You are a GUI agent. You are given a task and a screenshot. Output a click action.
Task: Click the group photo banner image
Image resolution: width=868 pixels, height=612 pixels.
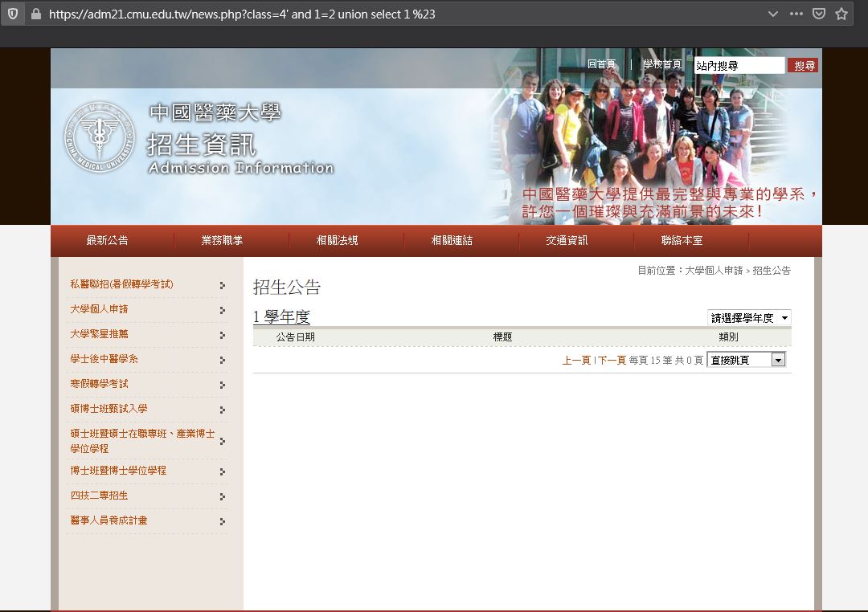tap(653, 137)
